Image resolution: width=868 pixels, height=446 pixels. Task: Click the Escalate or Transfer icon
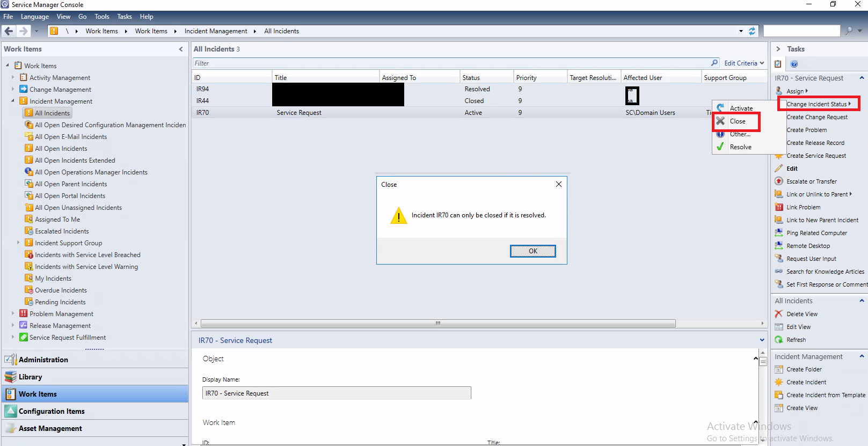point(779,181)
